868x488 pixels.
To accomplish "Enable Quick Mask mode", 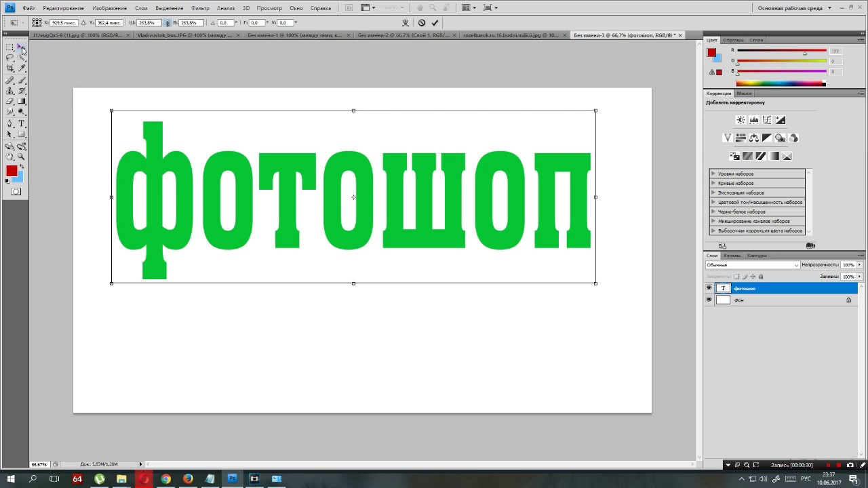I will (16, 192).
